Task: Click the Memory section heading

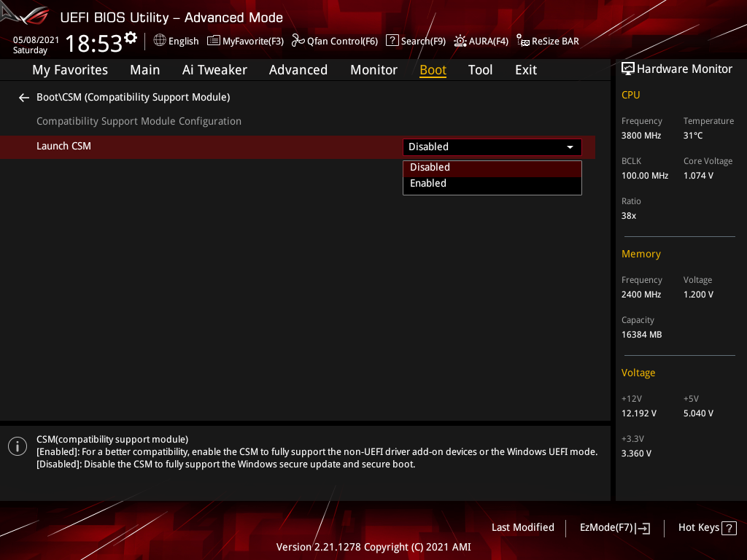Action: 641,254
